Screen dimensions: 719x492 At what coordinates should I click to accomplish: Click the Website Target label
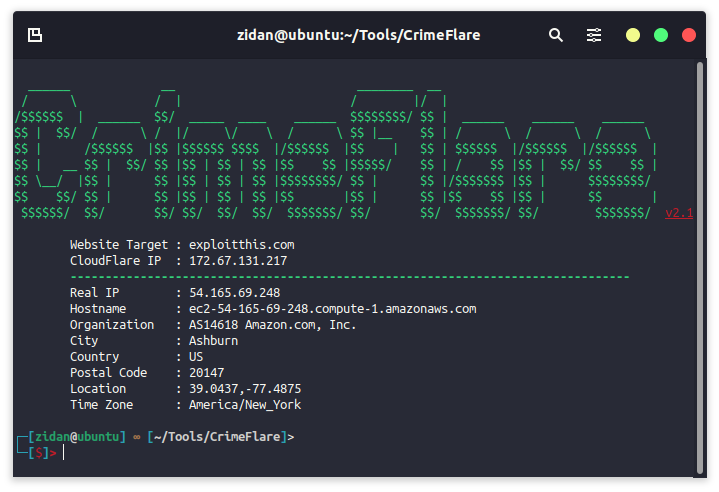119,245
